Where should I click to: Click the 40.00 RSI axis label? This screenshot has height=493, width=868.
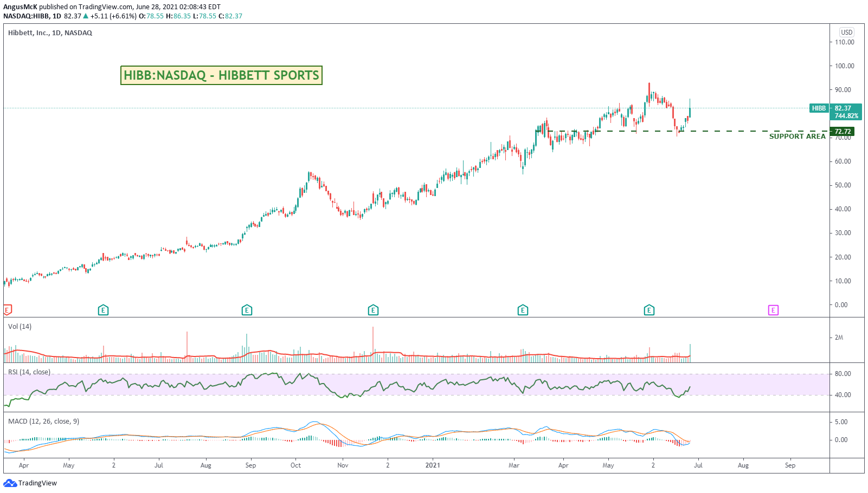pos(843,395)
